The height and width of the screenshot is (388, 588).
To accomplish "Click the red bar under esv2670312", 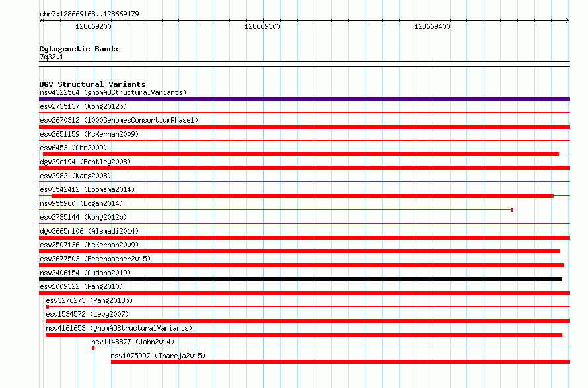I will pos(304,127).
